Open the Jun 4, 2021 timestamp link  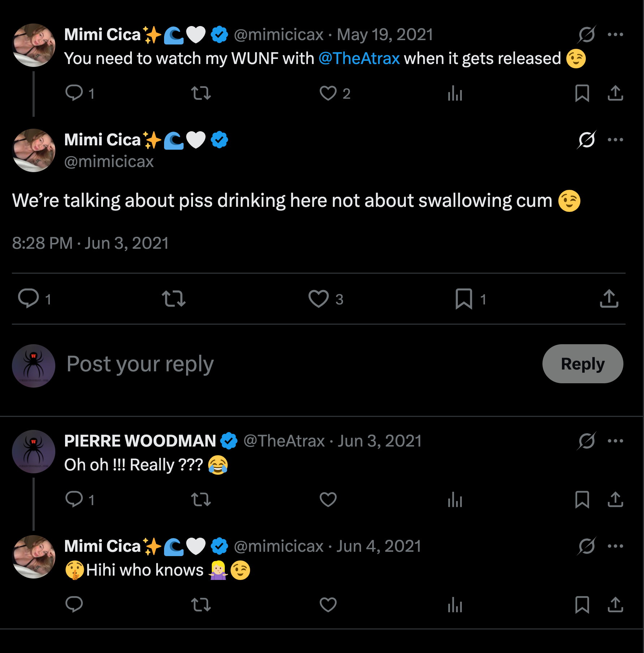click(379, 546)
